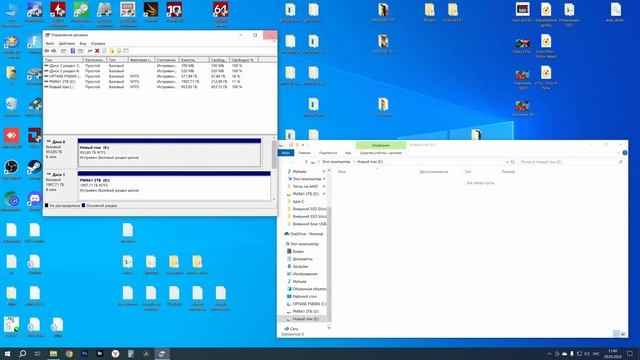Open the Главная tab in File Explorer
Viewport: 640px width, 360px height.
coord(304,153)
